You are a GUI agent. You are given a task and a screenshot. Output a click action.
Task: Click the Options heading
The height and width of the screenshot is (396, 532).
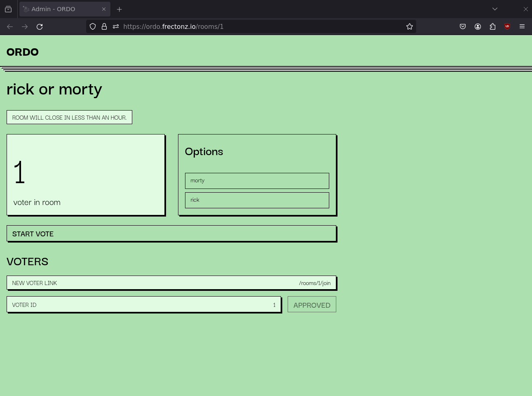point(204,151)
